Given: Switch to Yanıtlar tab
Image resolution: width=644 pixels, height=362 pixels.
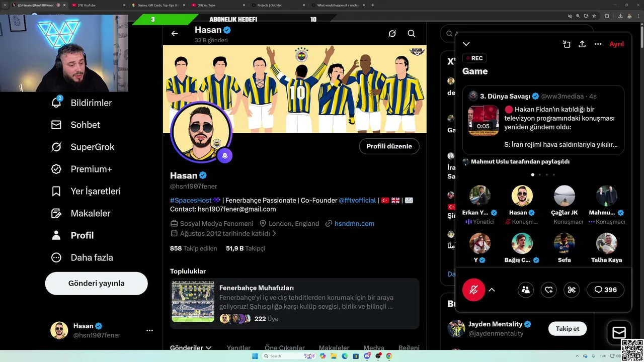Looking at the screenshot, I should point(238,347).
